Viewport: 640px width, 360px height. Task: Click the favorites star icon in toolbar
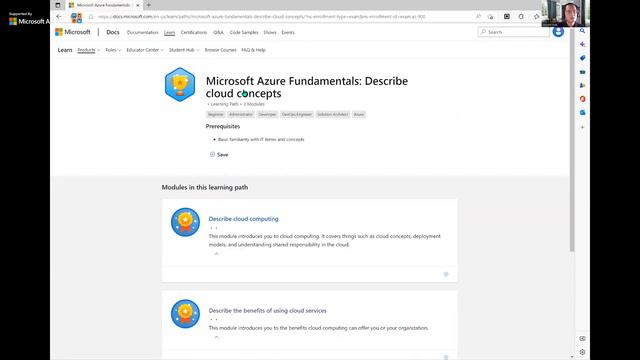tap(536, 17)
